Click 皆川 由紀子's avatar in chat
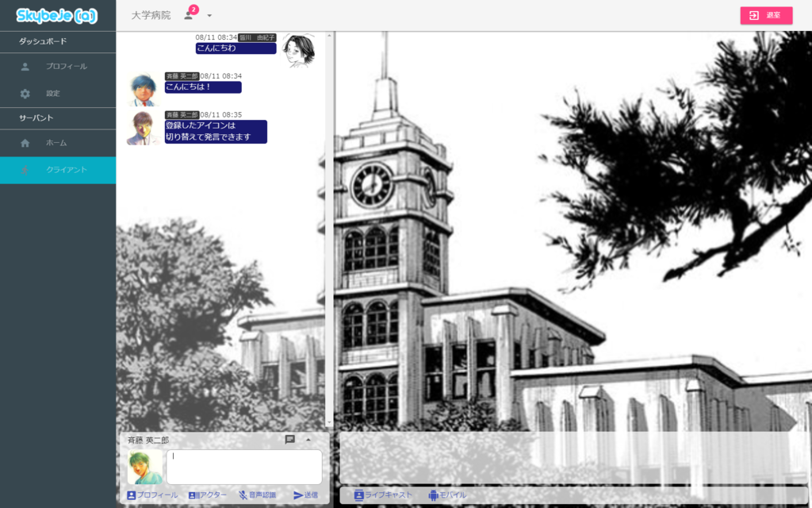 coord(299,51)
